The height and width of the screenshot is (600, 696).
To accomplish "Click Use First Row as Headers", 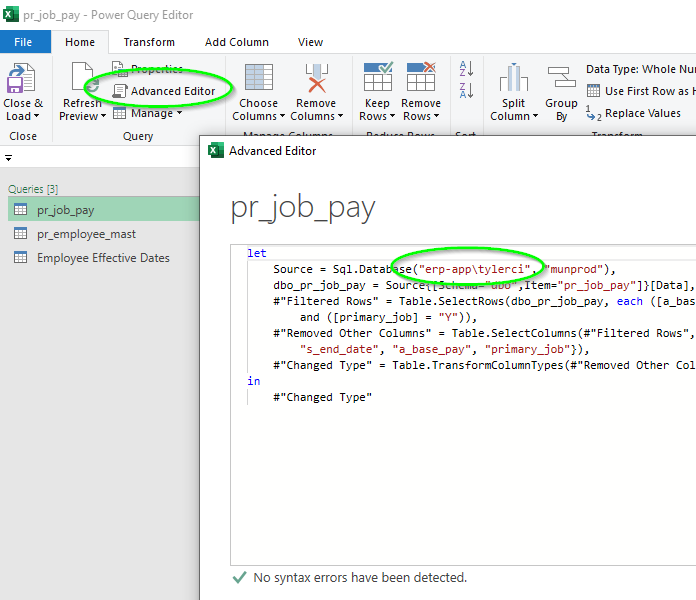I will [641, 91].
